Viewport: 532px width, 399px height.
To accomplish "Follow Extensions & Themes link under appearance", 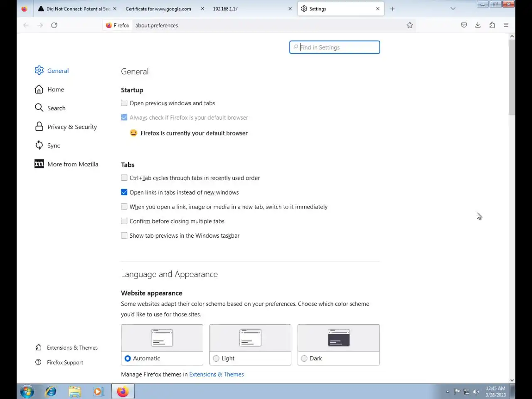I will click(217, 374).
